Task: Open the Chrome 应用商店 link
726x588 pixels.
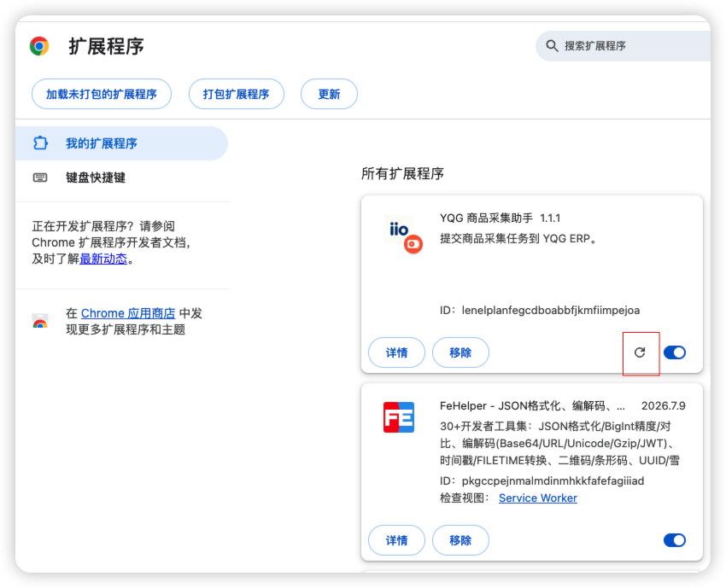Action: point(128,313)
